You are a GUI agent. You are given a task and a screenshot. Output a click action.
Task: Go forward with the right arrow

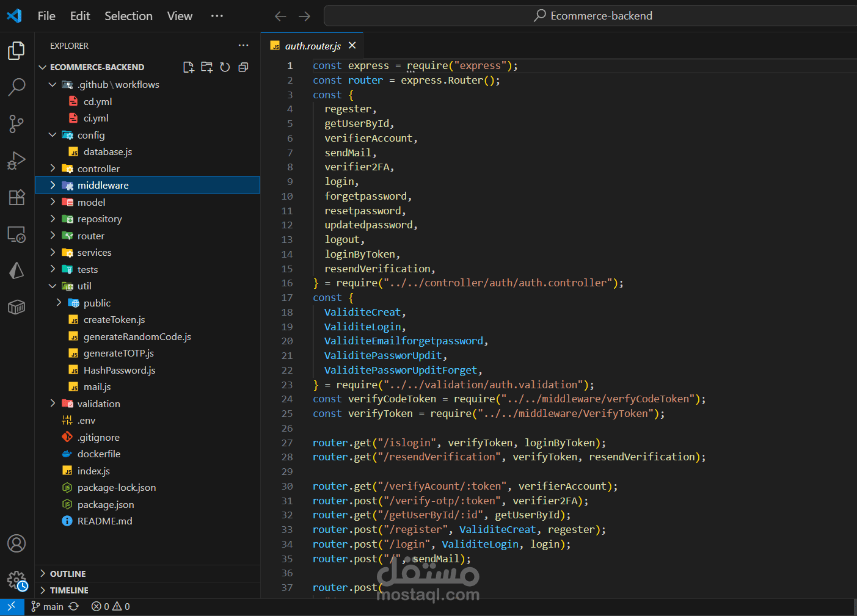[x=304, y=16]
